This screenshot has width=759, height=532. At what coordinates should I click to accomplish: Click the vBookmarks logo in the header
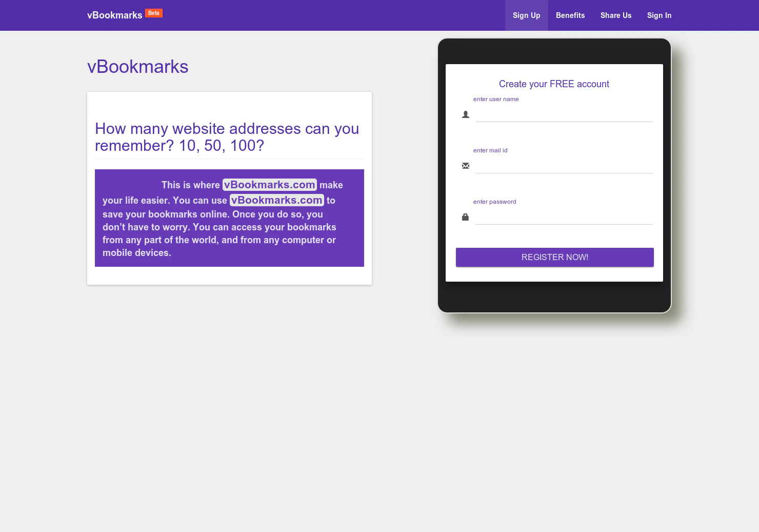click(114, 15)
